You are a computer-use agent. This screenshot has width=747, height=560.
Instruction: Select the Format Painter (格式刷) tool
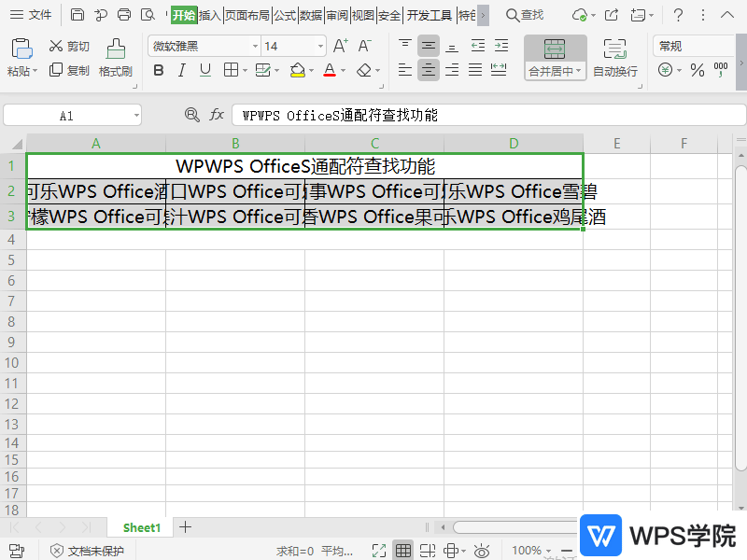point(115,58)
